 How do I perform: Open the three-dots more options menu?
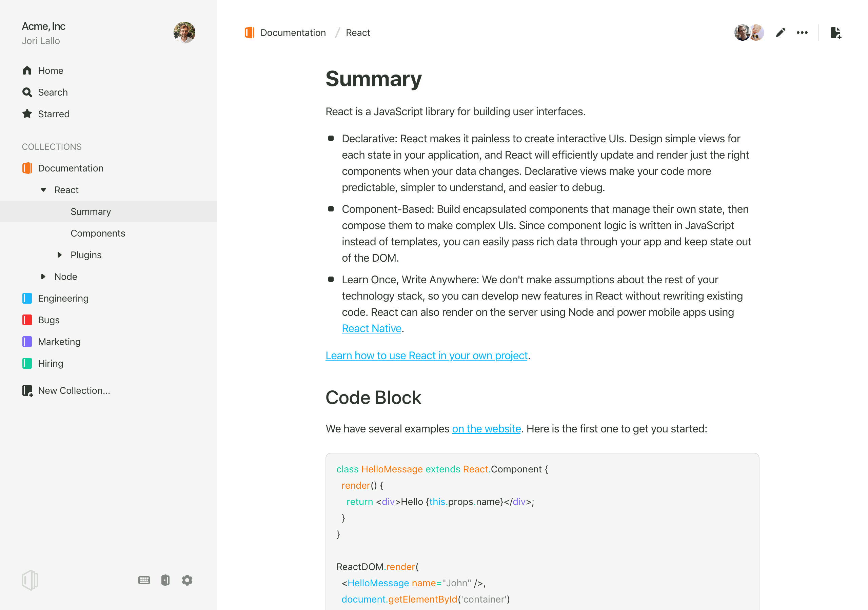pos(802,33)
